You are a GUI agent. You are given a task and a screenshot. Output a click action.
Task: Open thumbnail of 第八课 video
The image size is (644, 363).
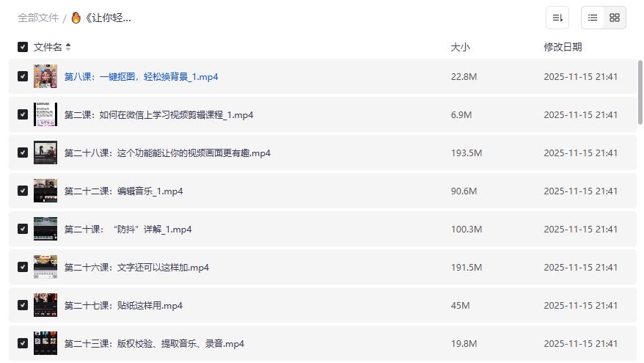(45, 76)
